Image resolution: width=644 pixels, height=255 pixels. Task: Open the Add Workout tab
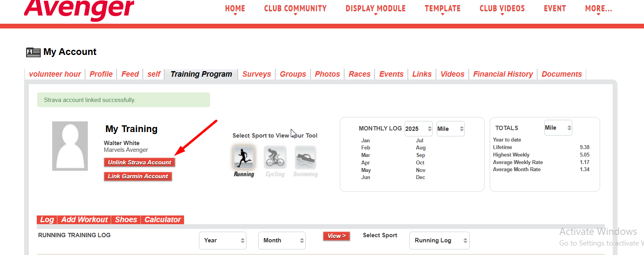[84, 220]
